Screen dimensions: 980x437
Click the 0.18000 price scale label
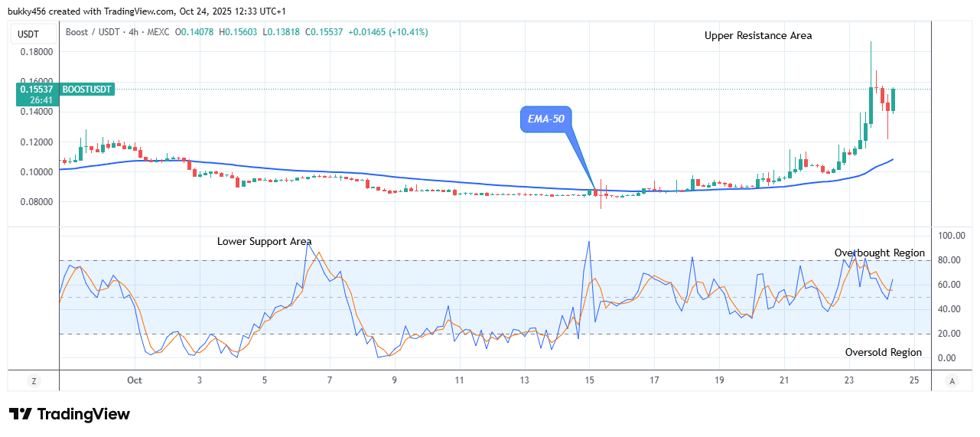coord(37,52)
